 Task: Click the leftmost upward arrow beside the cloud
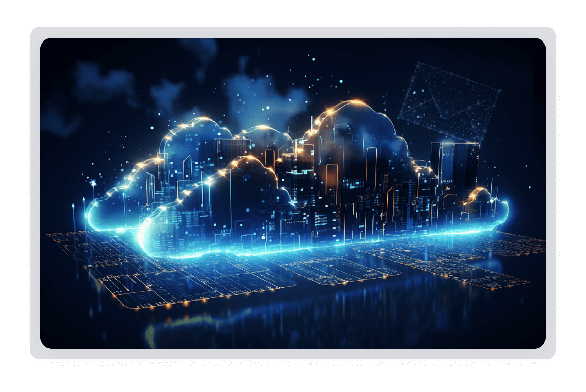[73, 206]
